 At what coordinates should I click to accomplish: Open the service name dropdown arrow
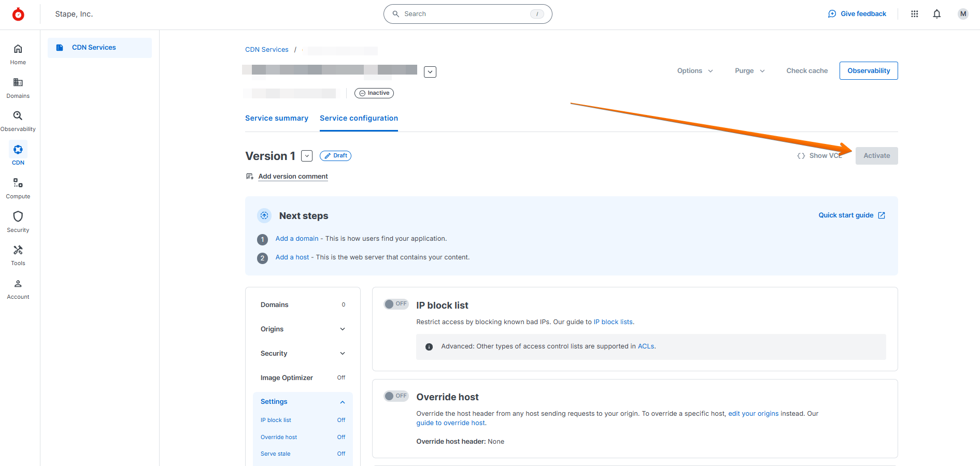tap(430, 72)
